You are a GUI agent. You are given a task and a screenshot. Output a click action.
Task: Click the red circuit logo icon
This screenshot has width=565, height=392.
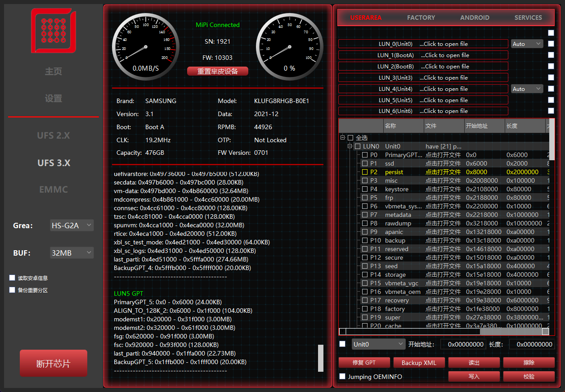pos(53,31)
